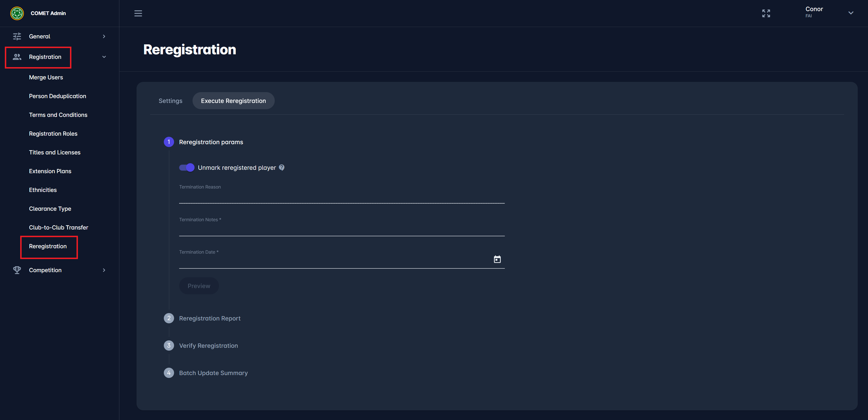The height and width of the screenshot is (420, 868).
Task: Click the Competition trophy icon
Action: pos(17,270)
